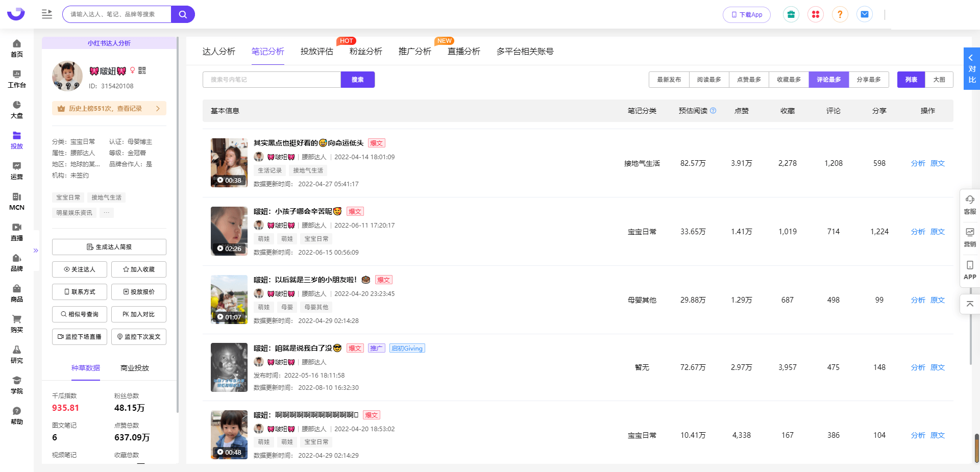Expand the 对比 compare side panel
Screen dimensions: 980x472
click(971, 68)
